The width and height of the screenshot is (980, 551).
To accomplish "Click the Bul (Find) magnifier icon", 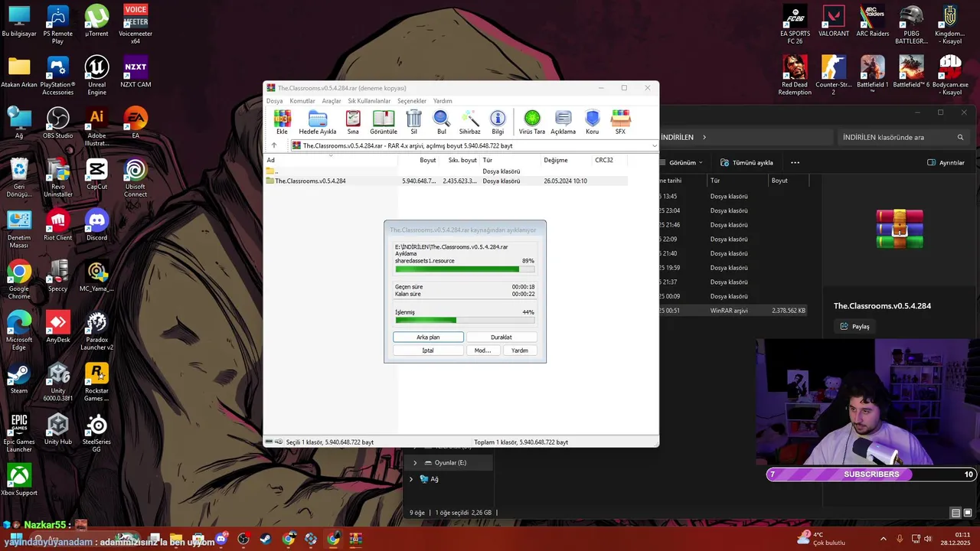I will click(x=442, y=122).
